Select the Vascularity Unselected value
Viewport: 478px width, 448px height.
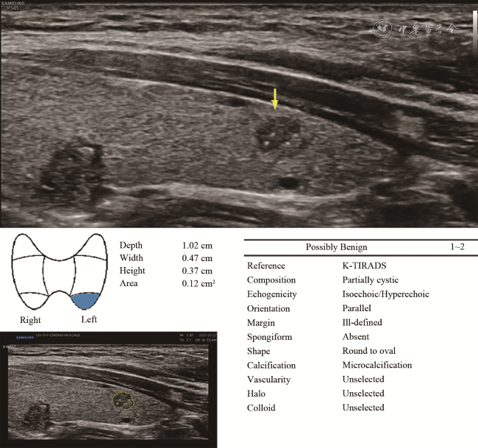[x=363, y=380]
